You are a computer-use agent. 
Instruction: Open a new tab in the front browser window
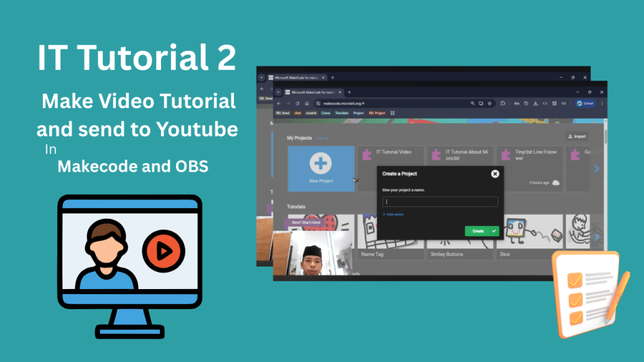coord(349,92)
